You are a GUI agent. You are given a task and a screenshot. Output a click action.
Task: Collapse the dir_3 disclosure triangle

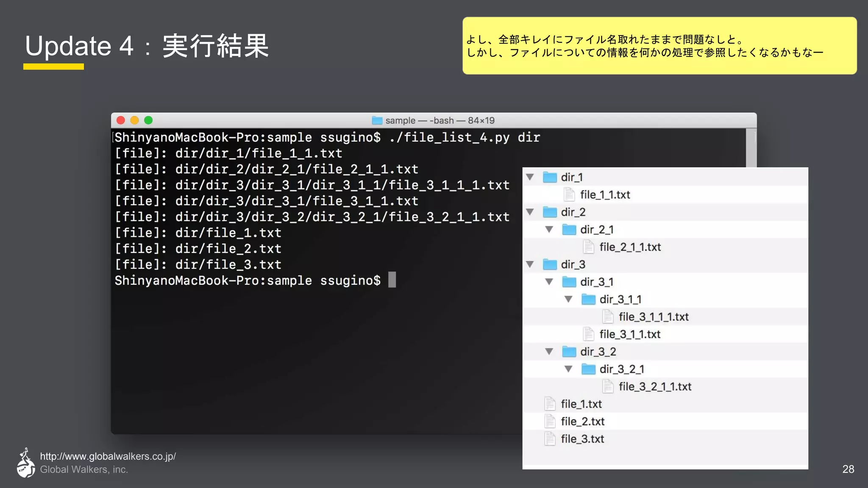(x=530, y=264)
